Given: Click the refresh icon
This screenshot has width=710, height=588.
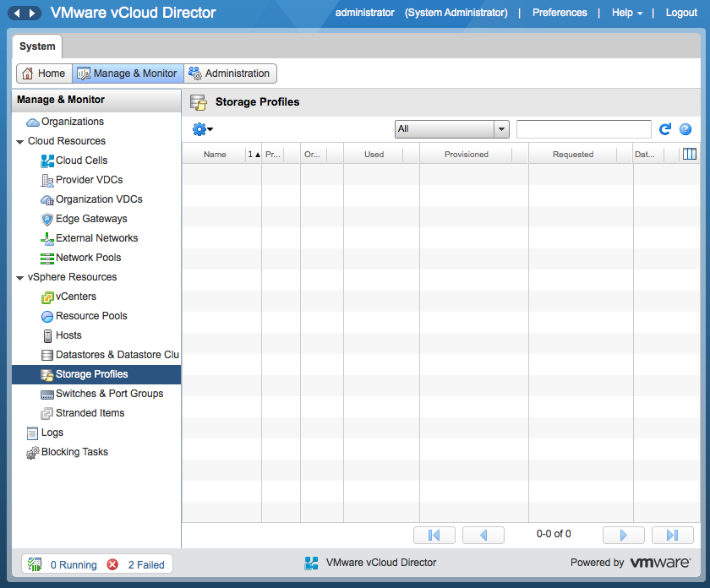Looking at the screenshot, I should coord(664,129).
